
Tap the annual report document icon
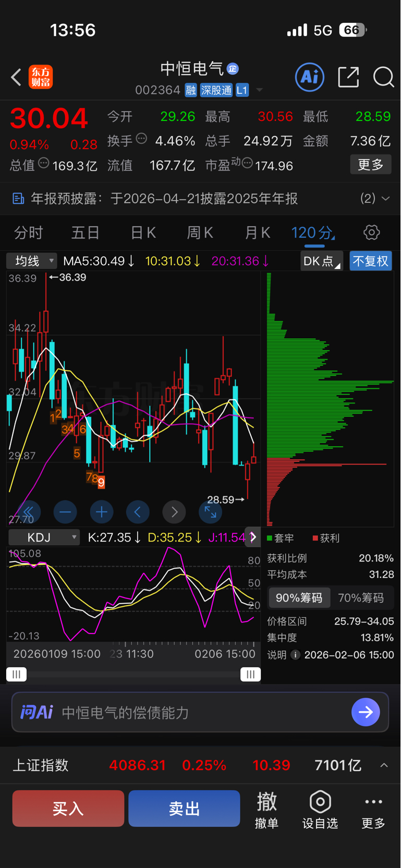(18, 199)
